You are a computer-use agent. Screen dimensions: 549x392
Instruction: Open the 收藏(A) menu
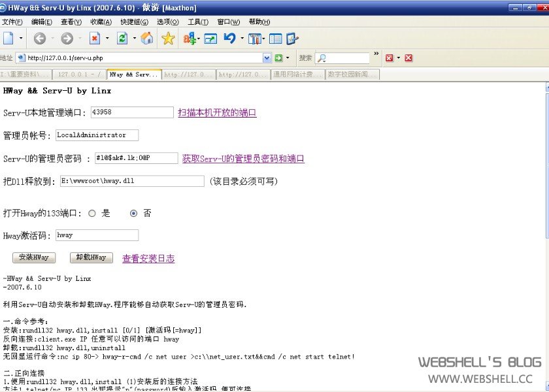[x=101, y=22]
